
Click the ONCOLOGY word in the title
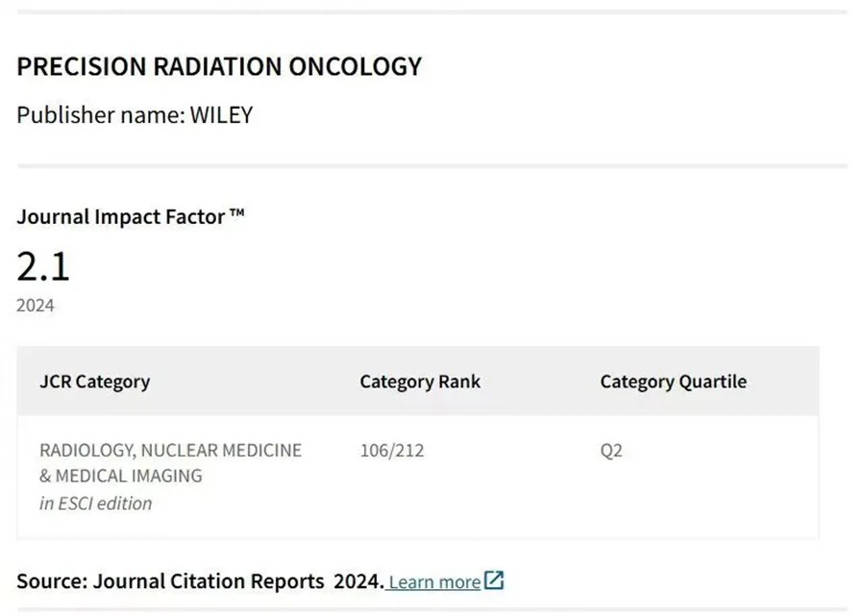[356, 66]
